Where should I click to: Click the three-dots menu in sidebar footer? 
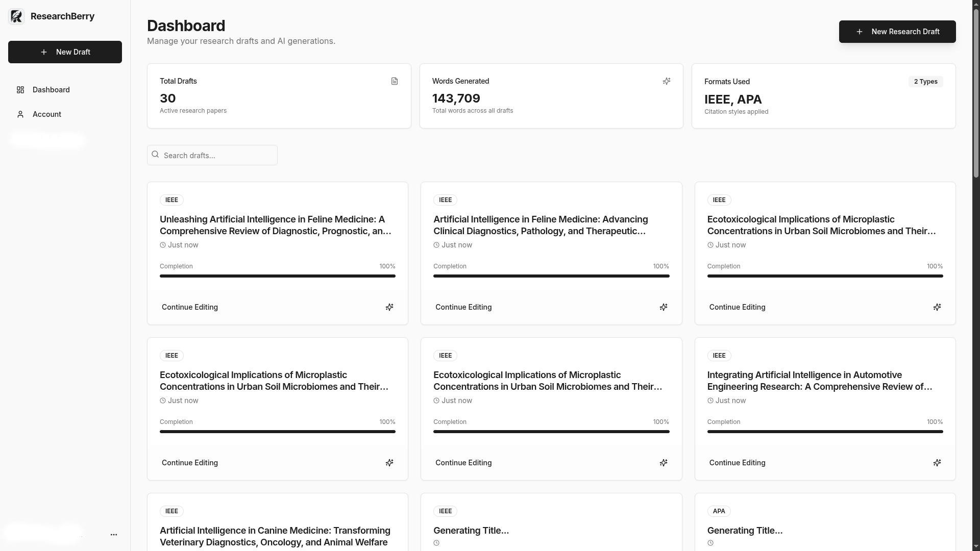point(114,535)
